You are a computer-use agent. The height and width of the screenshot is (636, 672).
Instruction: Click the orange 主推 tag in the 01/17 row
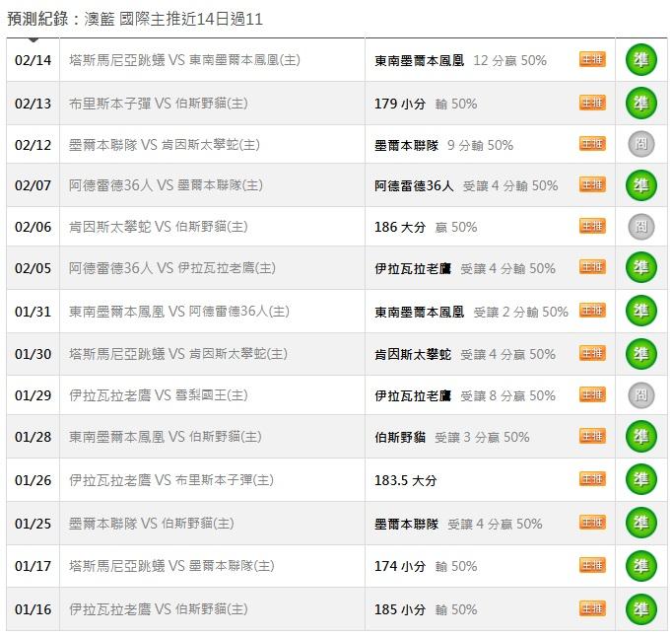pos(593,565)
